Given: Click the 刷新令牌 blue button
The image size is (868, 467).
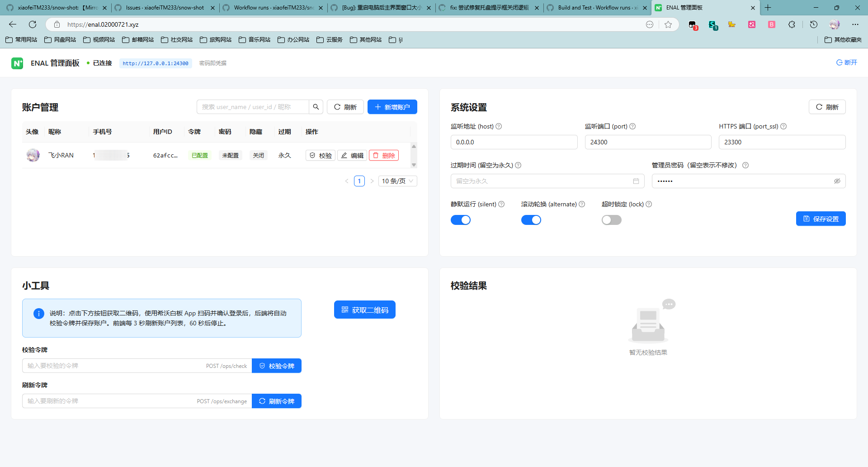Looking at the screenshot, I should click(277, 401).
